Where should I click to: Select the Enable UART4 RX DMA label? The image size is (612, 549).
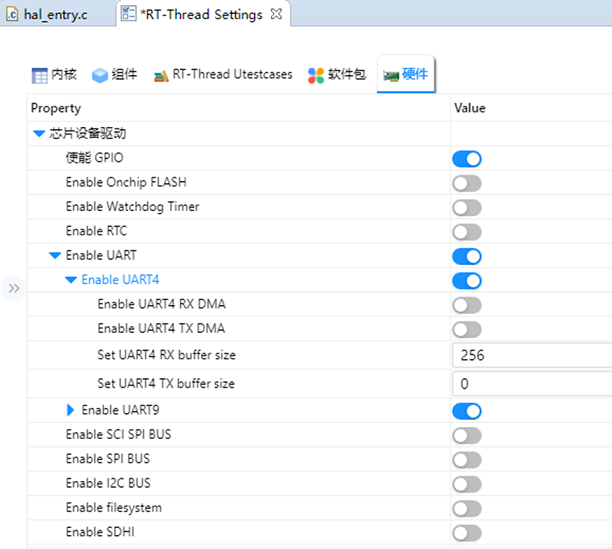point(162,304)
